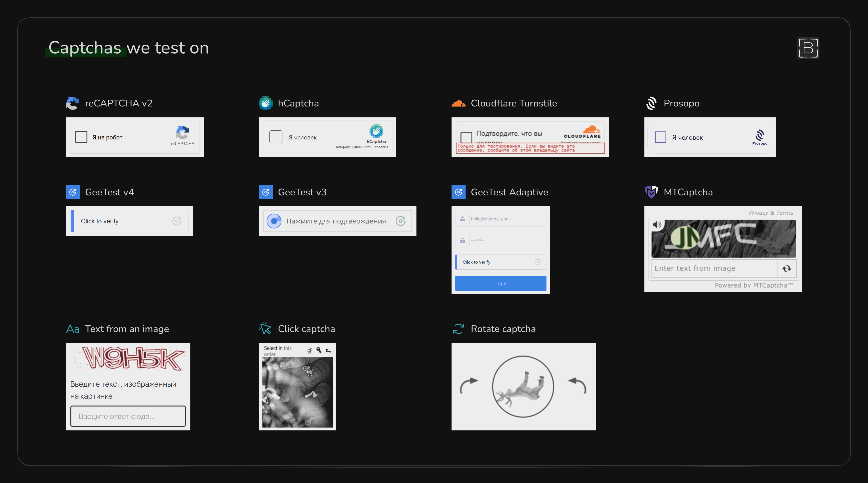868x483 pixels.
Task: Tick the hCaptcha "Я человек" checkbox
Action: point(276,137)
